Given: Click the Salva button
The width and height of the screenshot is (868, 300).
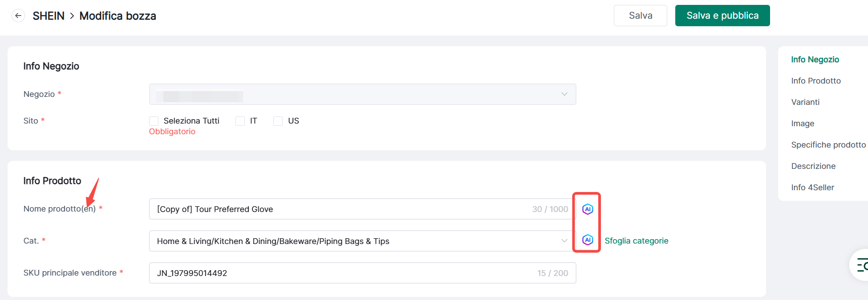Looking at the screenshot, I should [640, 16].
